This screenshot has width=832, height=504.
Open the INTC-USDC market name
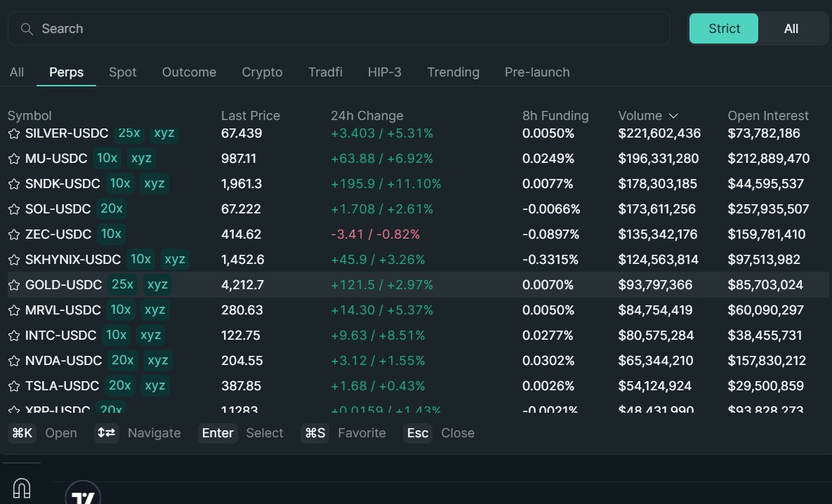[x=61, y=336]
